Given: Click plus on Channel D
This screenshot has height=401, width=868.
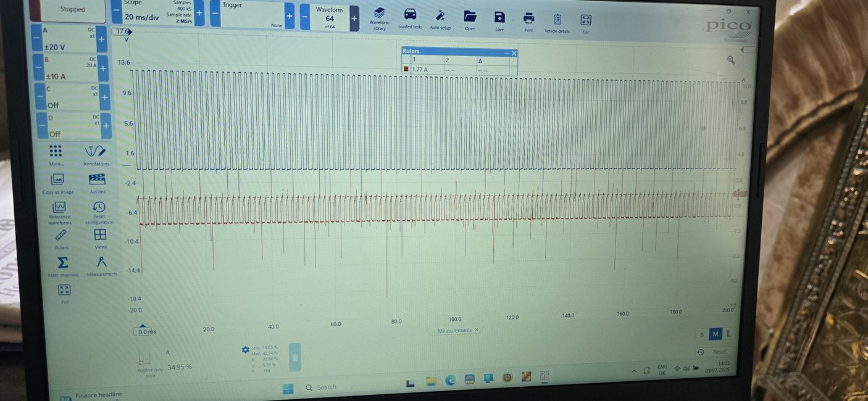Looking at the screenshot, I should [106, 126].
